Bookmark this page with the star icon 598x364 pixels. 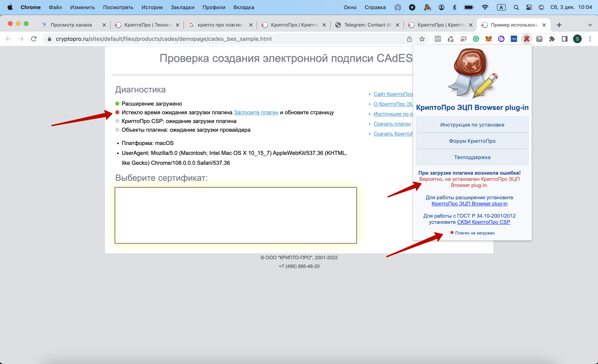tap(422, 39)
